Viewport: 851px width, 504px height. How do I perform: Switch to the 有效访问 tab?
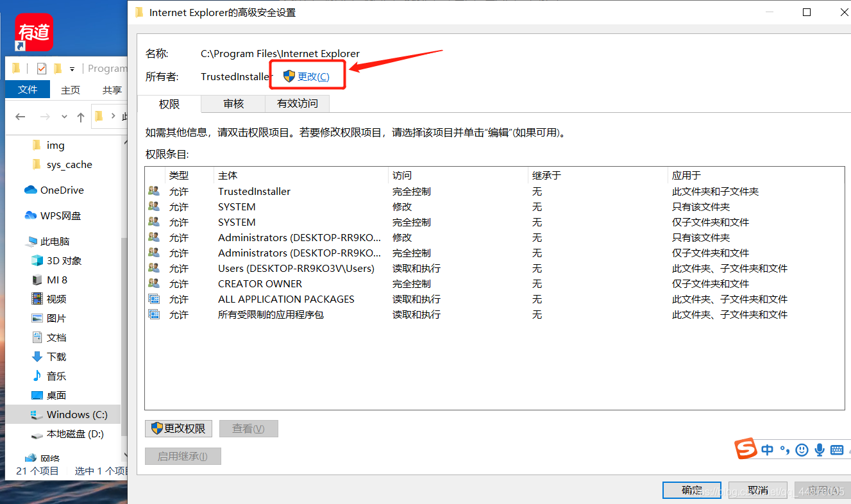(x=297, y=103)
